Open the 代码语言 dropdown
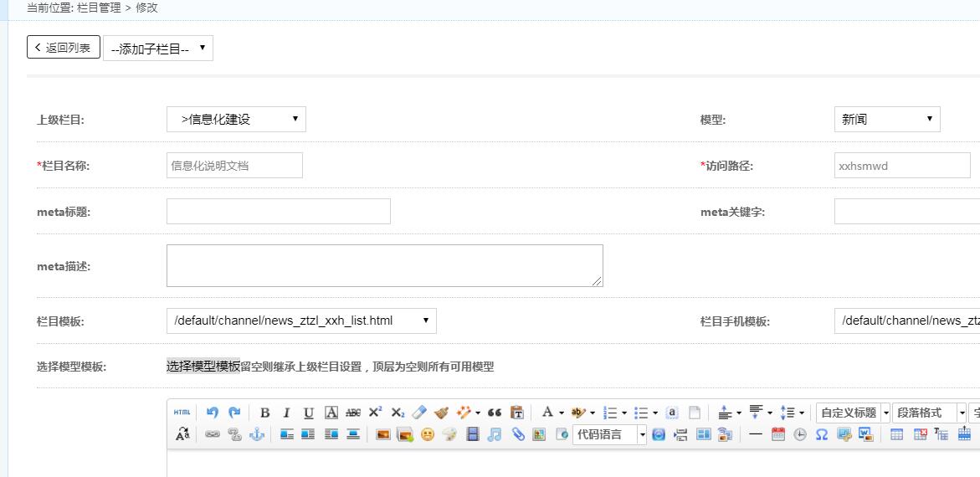 [x=609, y=433]
